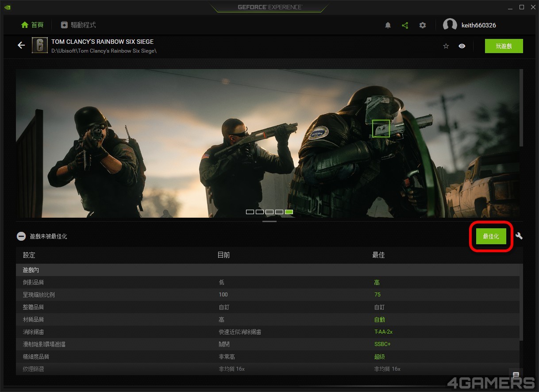Go back with the left arrow

(21, 46)
